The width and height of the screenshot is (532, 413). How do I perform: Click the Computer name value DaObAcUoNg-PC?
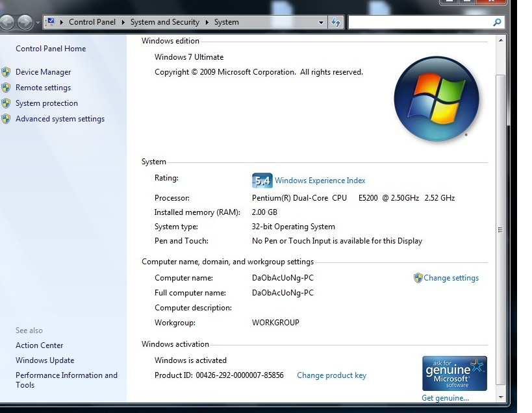pos(283,278)
